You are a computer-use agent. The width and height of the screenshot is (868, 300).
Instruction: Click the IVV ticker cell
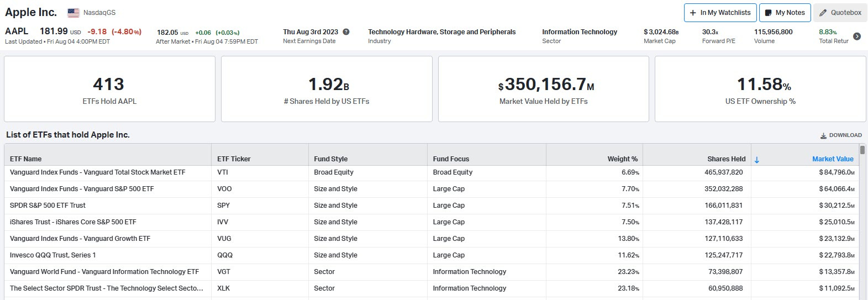[223, 222]
